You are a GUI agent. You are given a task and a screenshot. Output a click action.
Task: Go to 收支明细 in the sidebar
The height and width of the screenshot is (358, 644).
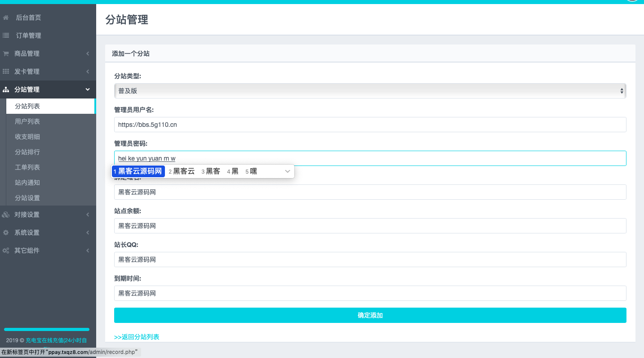pyautogui.click(x=27, y=137)
